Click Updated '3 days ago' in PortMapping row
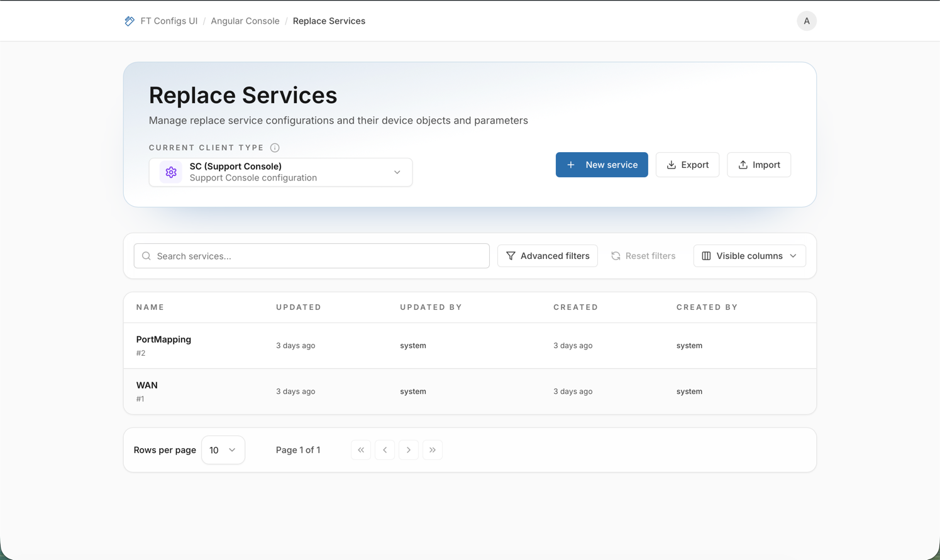The height and width of the screenshot is (560, 940). (296, 346)
